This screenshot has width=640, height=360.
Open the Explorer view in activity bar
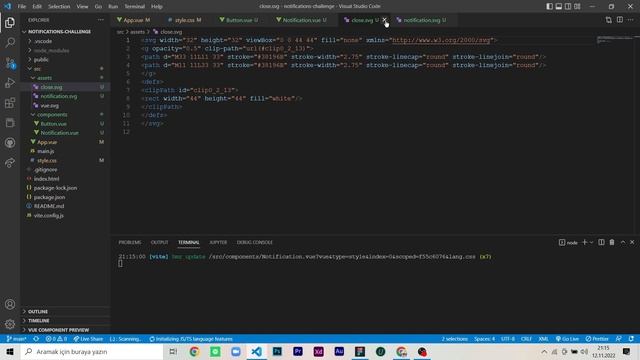10,22
